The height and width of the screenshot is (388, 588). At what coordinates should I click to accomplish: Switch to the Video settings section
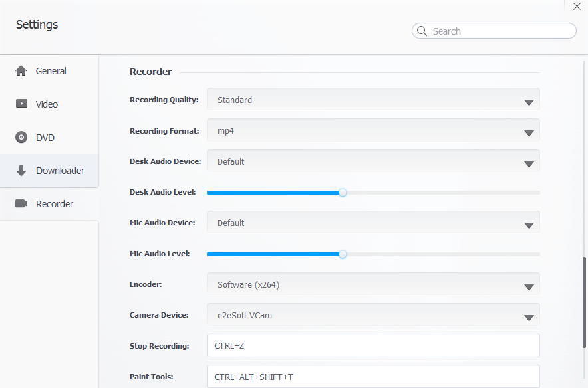(x=47, y=104)
